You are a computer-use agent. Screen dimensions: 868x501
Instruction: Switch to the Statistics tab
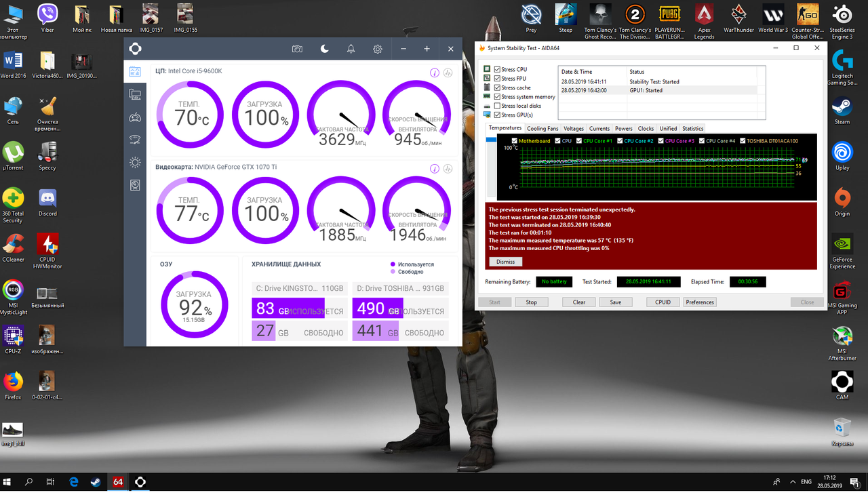(692, 128)
